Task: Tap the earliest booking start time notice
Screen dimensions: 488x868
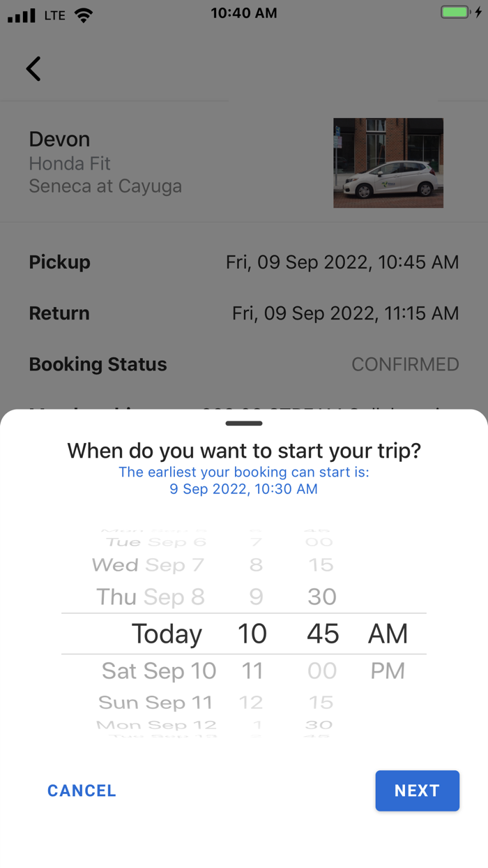Action: click(x=243, y=481)
